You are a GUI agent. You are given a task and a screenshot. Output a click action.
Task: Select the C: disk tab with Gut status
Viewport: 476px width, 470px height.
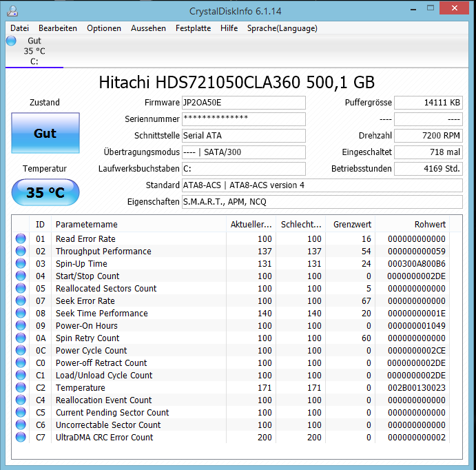34,51
